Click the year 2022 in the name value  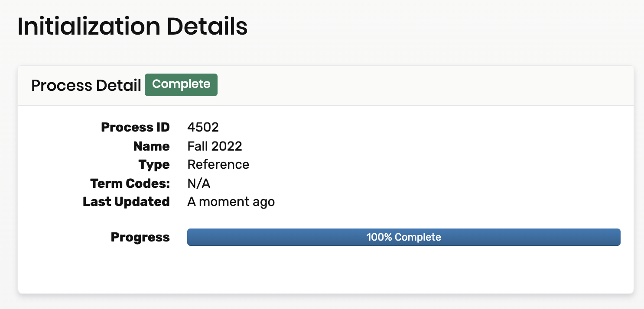[227, 146]
